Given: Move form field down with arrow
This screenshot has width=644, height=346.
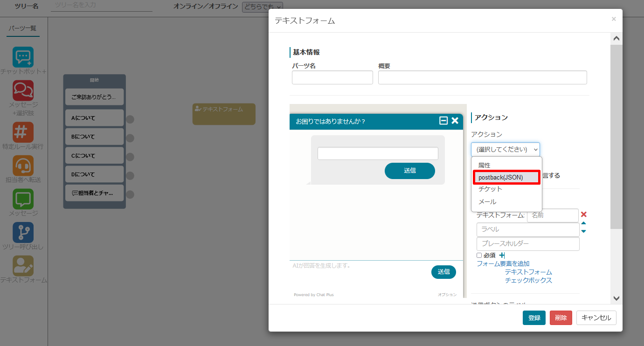Looking at the screenshot, I should pyautogui.click(x=583, y=231).
